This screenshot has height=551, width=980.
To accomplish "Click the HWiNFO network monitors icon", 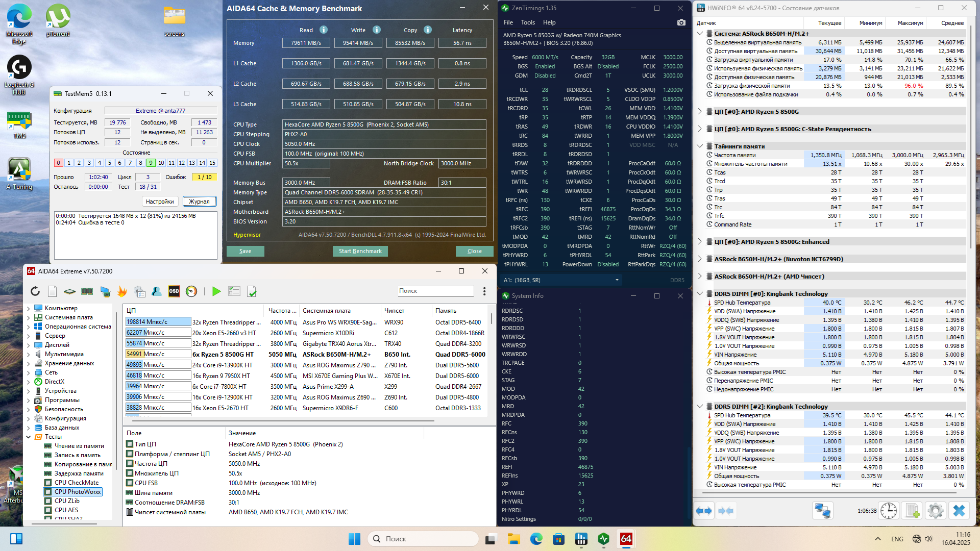I will coord(822,511).
